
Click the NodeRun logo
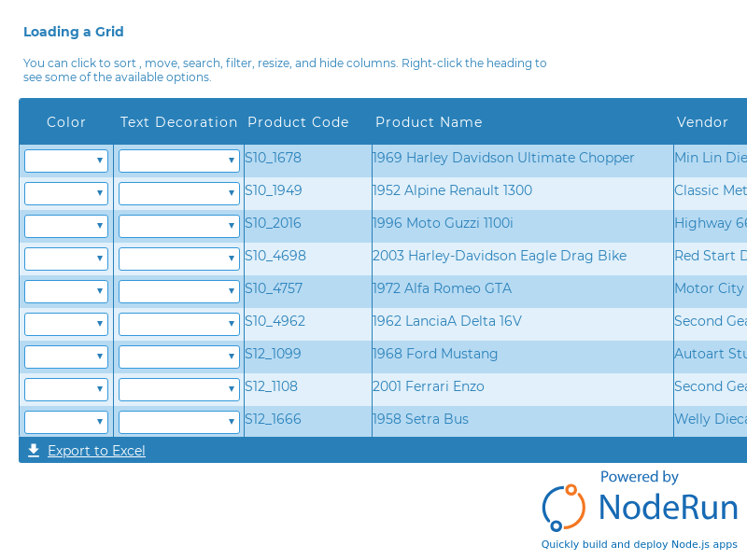pyautogui.click(x=640, y=507)
